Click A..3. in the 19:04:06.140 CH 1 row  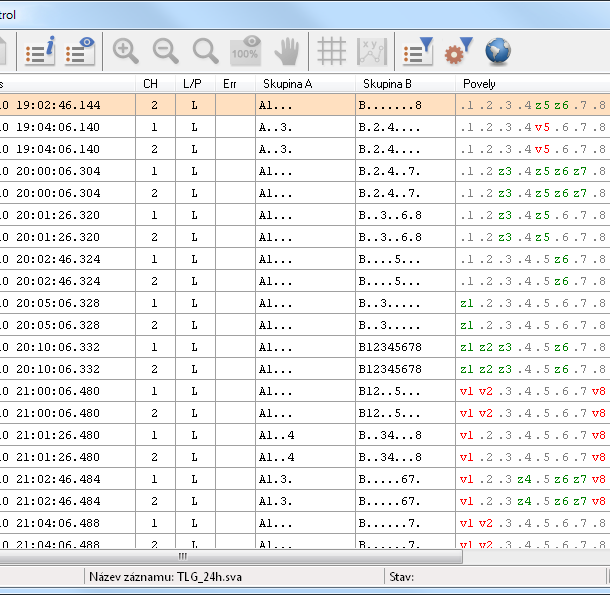pyautogui.click(x=275, y=127)
